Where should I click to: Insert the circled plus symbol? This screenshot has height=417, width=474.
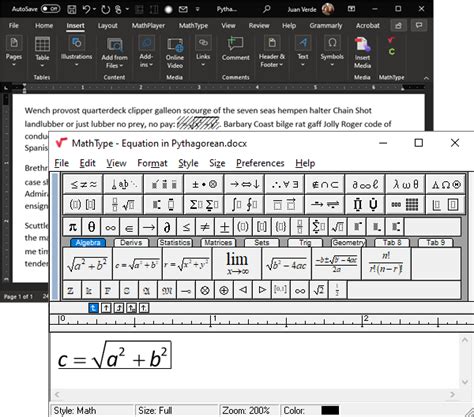224,290
